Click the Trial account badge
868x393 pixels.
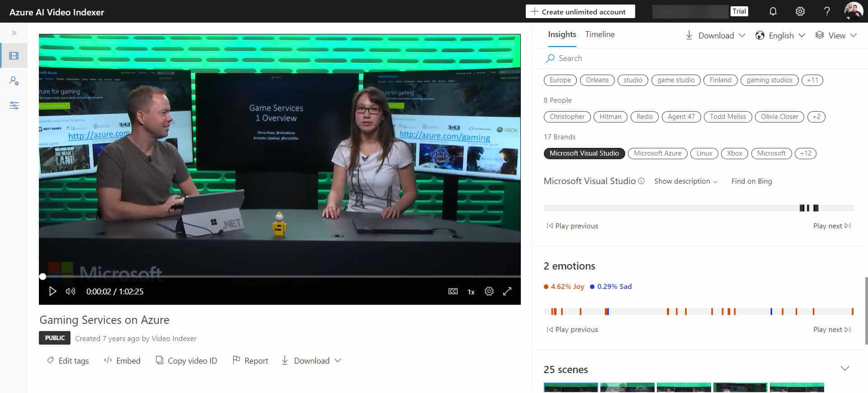tap(739, 11)
